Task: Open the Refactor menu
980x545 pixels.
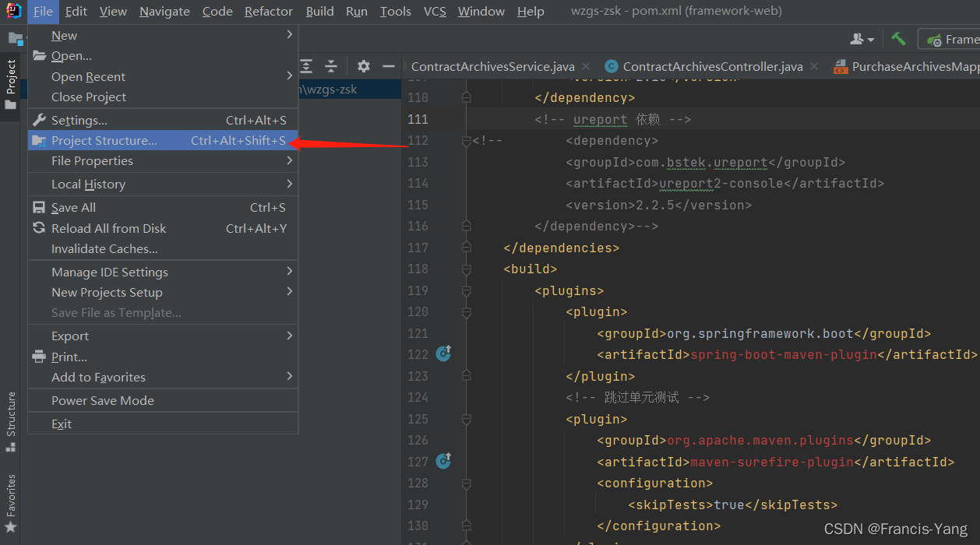Action: point(269,11)
